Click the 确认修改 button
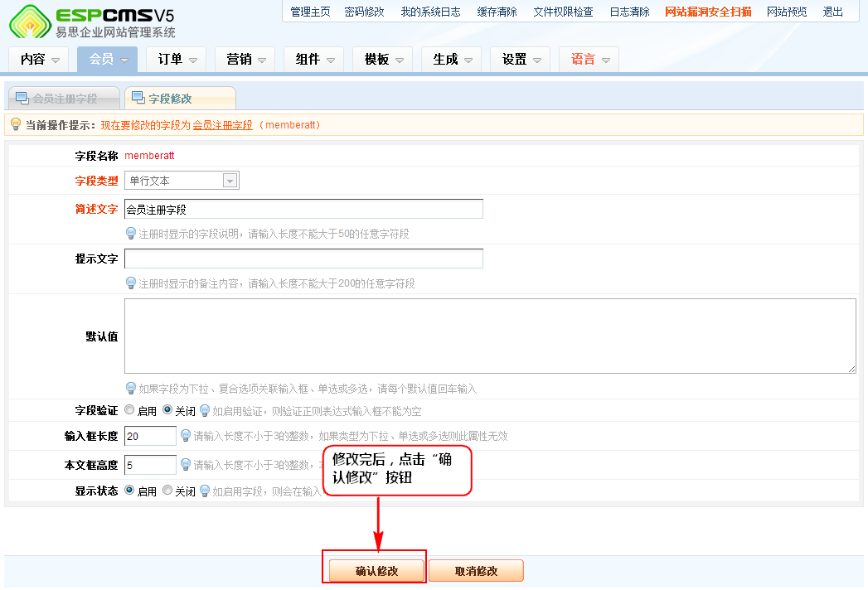 click(376, 571)
